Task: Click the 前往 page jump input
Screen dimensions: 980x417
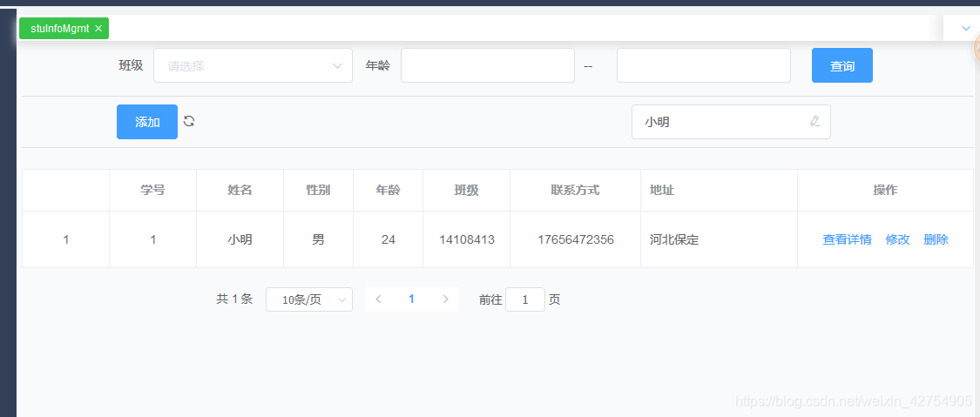Action: pos(525,299)
